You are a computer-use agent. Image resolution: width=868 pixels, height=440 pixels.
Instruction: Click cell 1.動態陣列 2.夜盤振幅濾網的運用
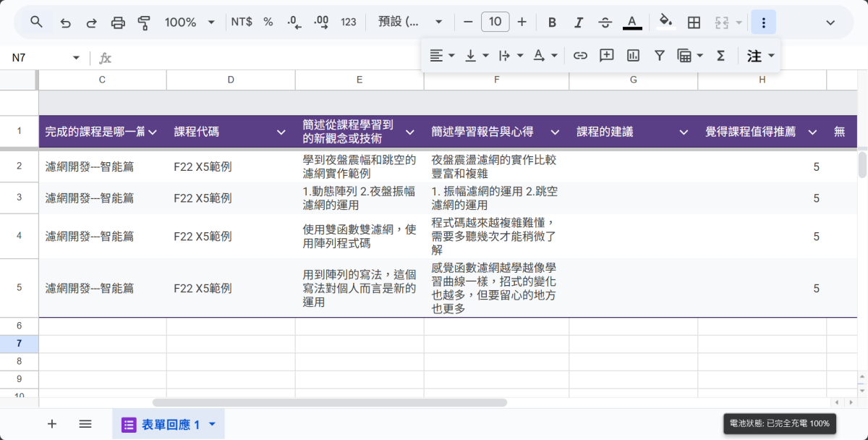[x=359, y=198]
